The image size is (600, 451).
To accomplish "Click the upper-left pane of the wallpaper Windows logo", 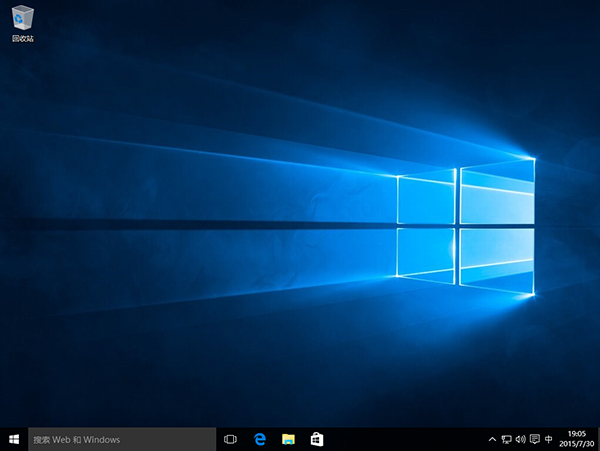I will point(426,200).
